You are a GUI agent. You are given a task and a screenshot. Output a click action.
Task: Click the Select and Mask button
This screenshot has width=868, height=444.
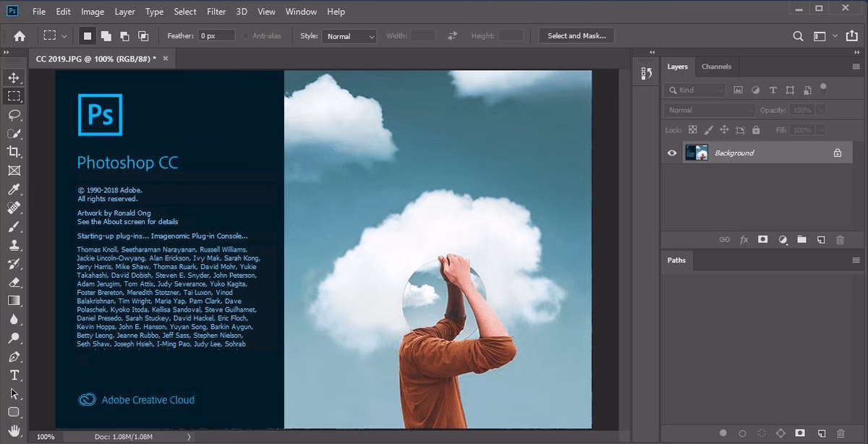click(575, 35)
